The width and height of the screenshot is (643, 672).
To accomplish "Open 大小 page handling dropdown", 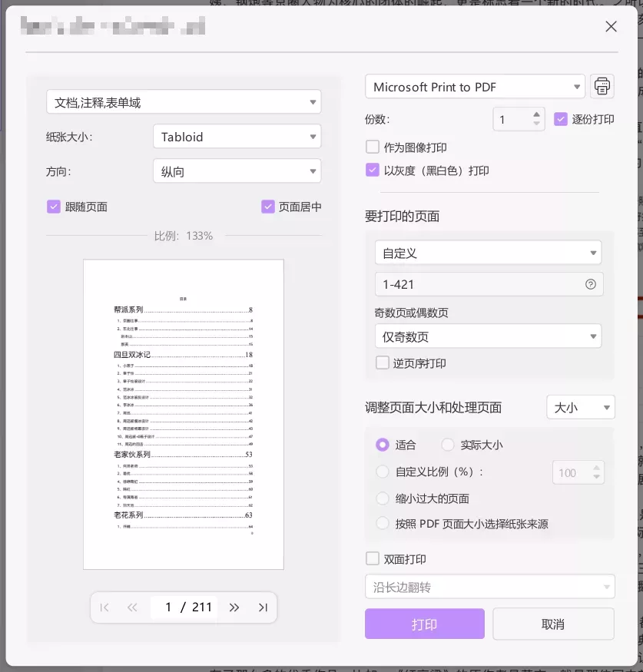I will [581, 407].
